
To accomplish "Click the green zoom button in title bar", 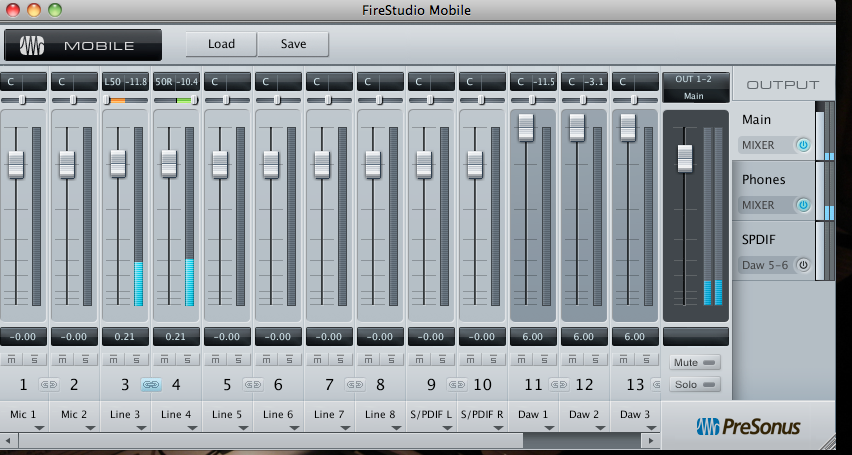I will (55, 10).
